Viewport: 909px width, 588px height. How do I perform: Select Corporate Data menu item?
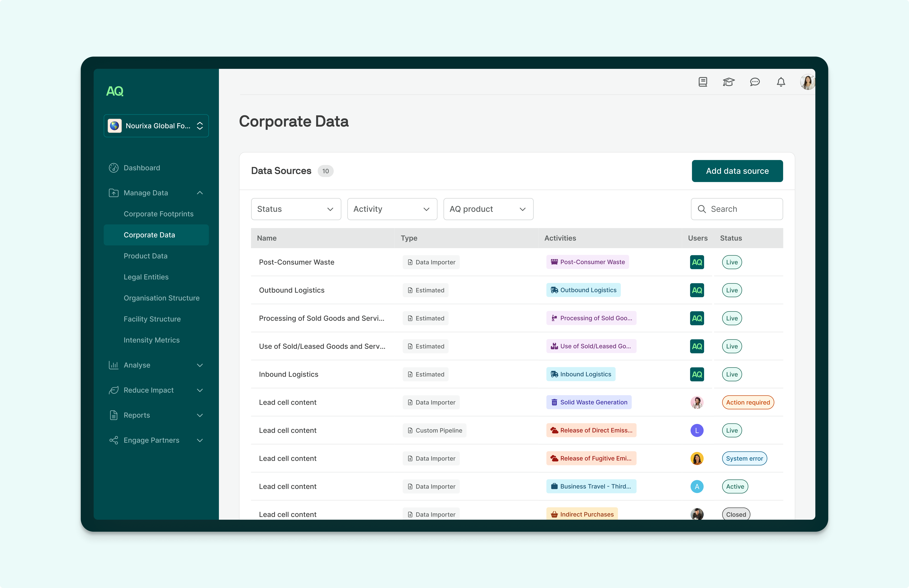tap(156, 235)
